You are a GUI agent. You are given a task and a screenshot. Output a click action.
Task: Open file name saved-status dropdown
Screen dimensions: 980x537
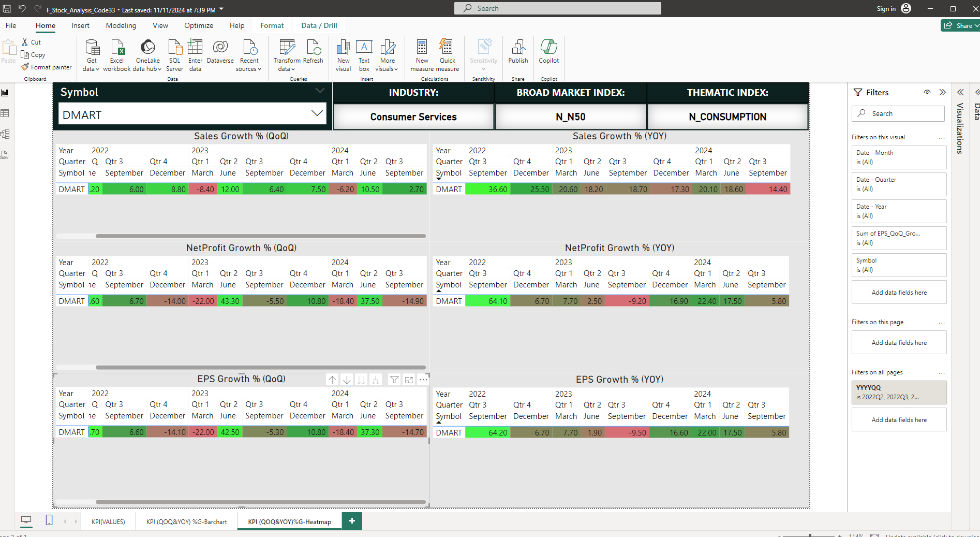tap(221, 9)
